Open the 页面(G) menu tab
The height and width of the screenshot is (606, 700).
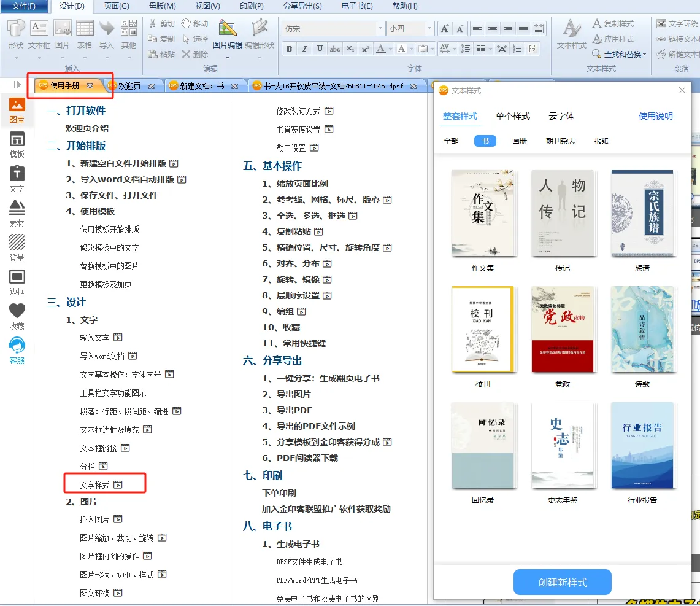click(x=117, y=6)
